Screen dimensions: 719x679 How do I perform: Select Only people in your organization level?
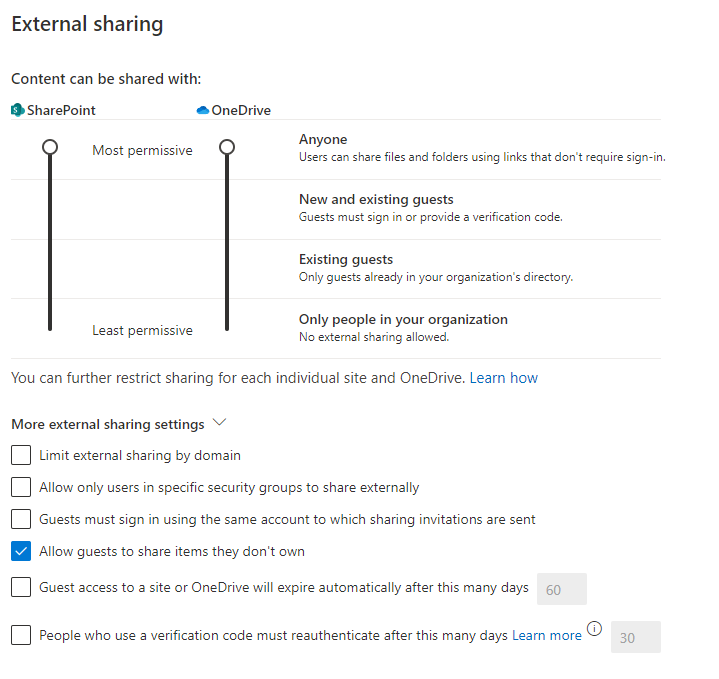403,319
